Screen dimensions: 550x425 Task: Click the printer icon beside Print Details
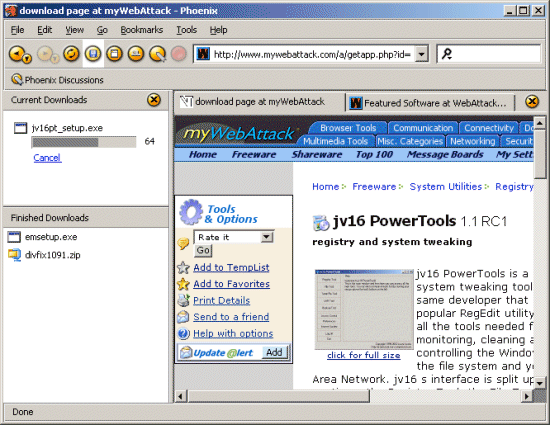(183, 300)
